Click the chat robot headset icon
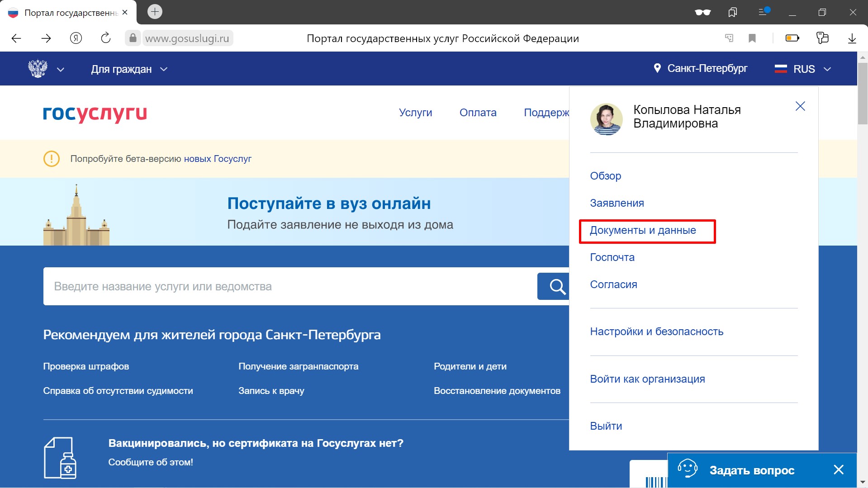Viewport: 868px width, 488px height. coord(688,469)
